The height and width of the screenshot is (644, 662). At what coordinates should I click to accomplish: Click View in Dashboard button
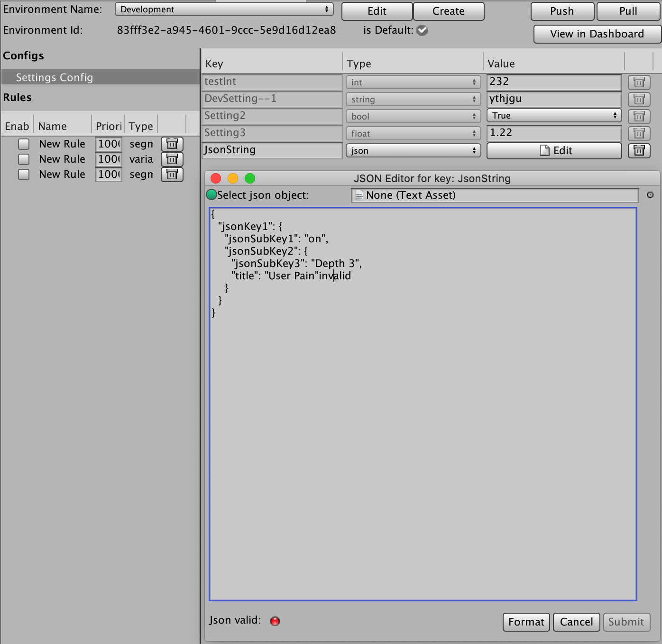tap(597, 34)
